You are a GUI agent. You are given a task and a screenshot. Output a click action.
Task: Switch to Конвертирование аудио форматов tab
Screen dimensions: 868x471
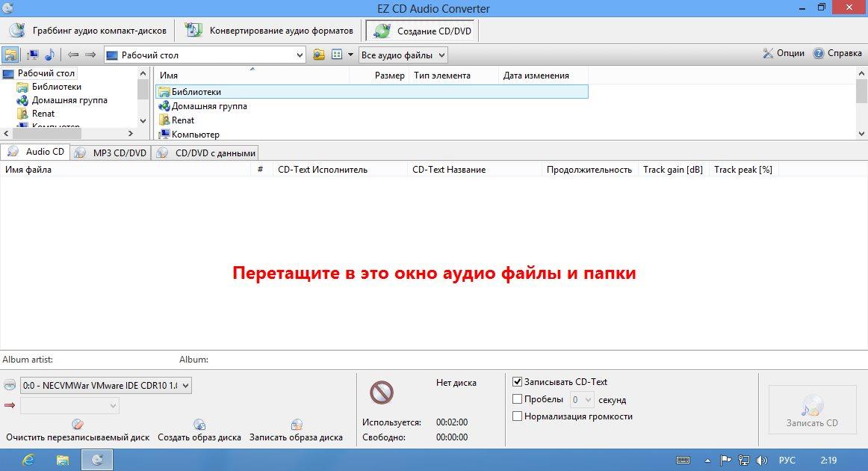(269, 31)
